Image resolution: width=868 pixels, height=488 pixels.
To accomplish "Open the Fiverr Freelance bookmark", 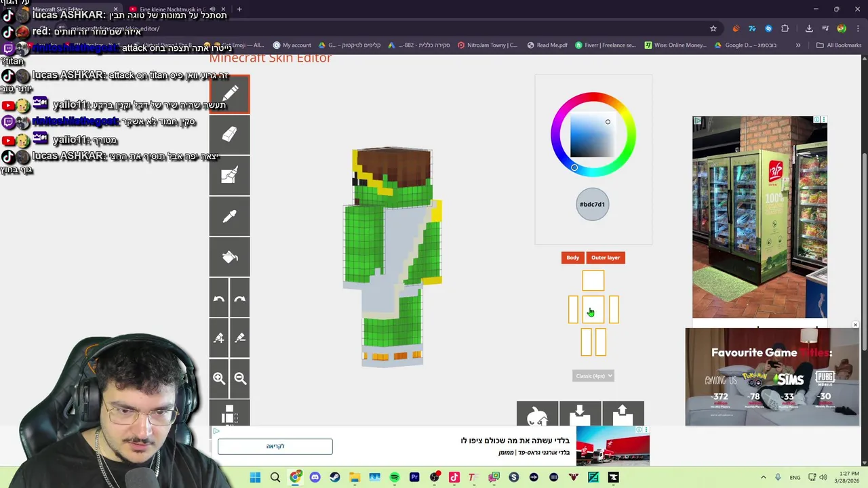I will coord(606,45).
